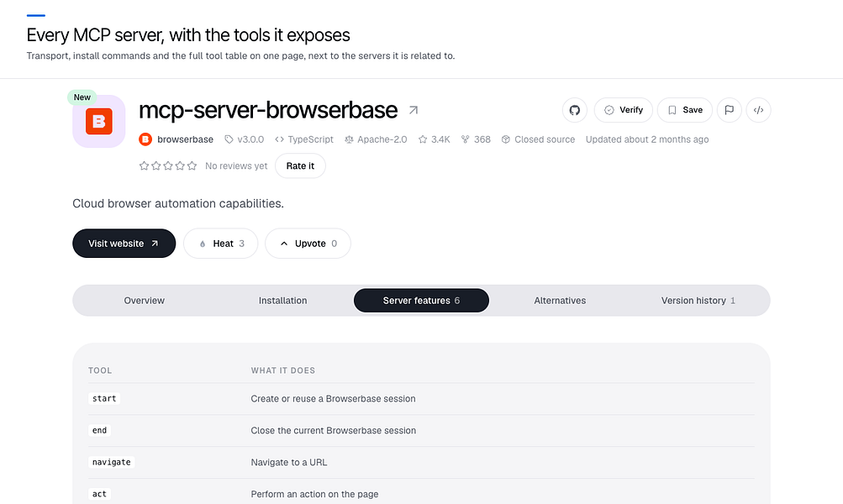Click 'Close the current Browserbase session' text

point(334,430)
